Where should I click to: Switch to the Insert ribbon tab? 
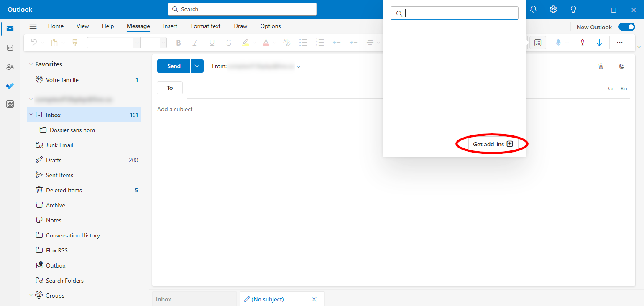click(x=170, y=26)
